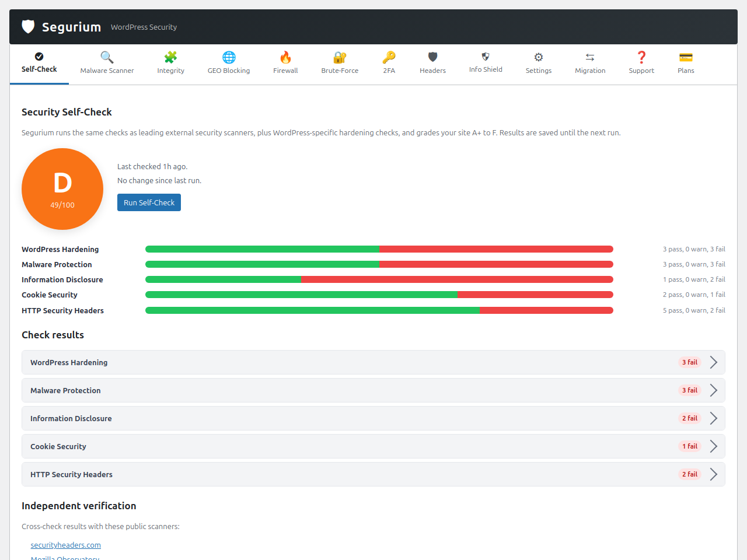Expand Cookie Security results chevron

point(713,446)
